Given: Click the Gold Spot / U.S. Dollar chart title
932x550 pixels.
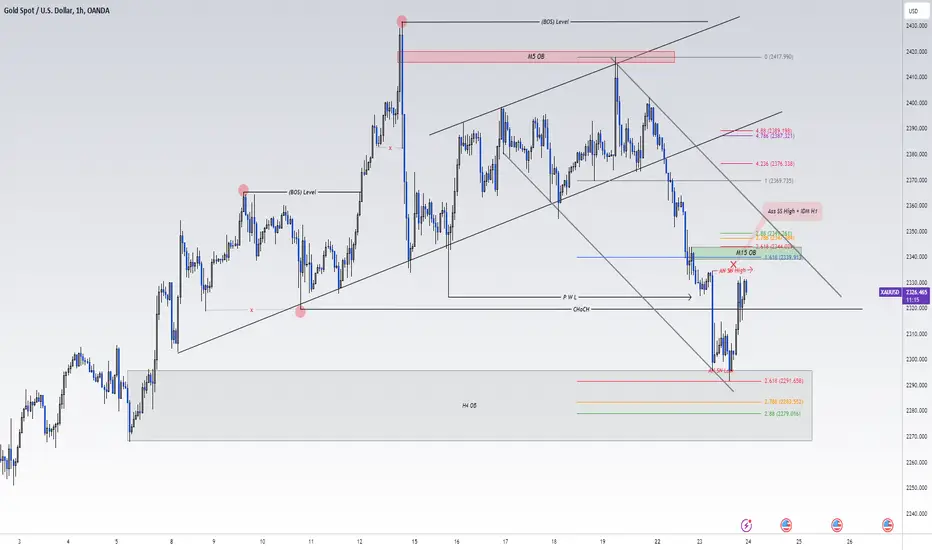Looking at the screenshot, I should click(56, 11).
